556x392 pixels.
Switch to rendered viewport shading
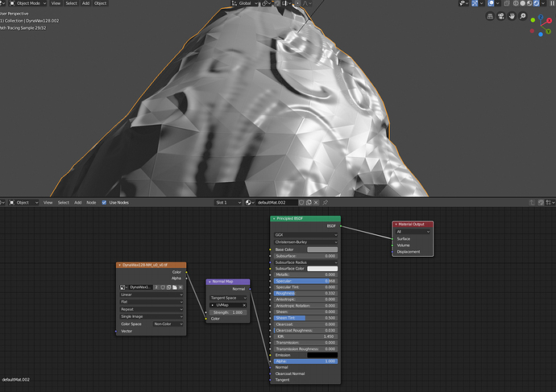(536, 3)
